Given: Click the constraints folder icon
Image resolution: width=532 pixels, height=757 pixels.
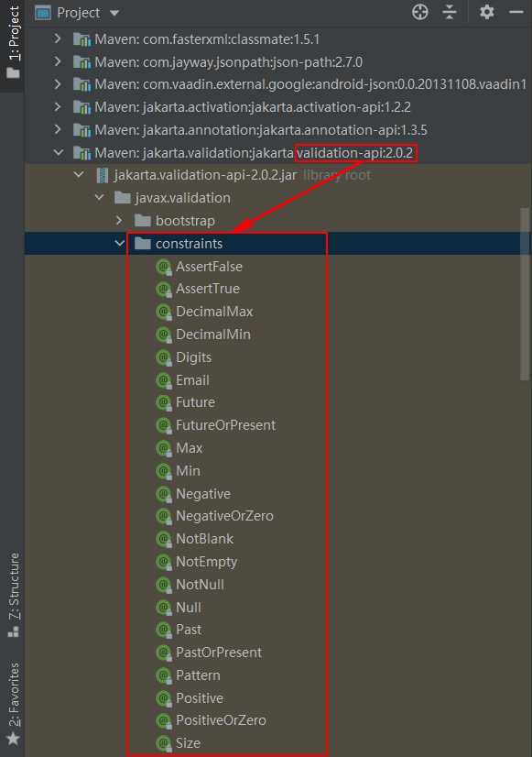Looking at the screenshot, I should 143,244.
